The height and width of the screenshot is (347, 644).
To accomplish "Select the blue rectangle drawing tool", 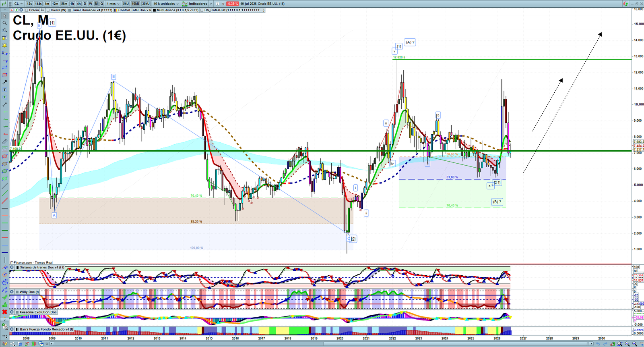I will [x=4, y=67].
